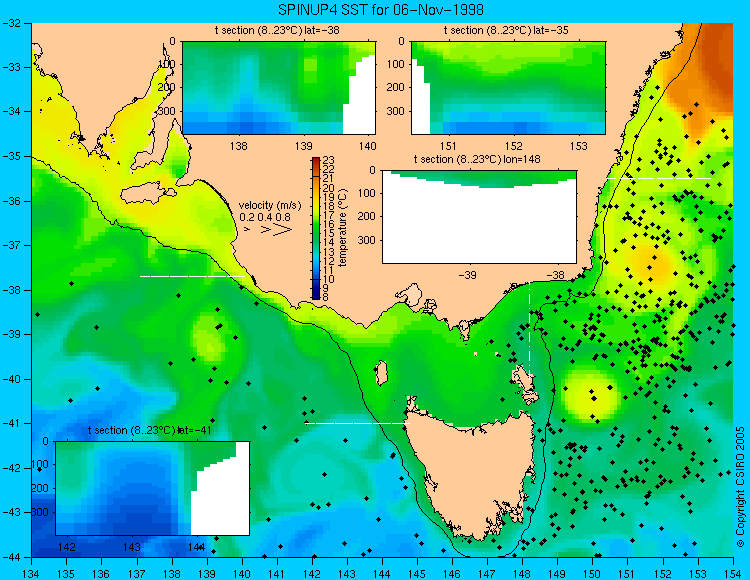Click the "8" value on the color bar
Screen dimensions: 750x580
(326, 297)
